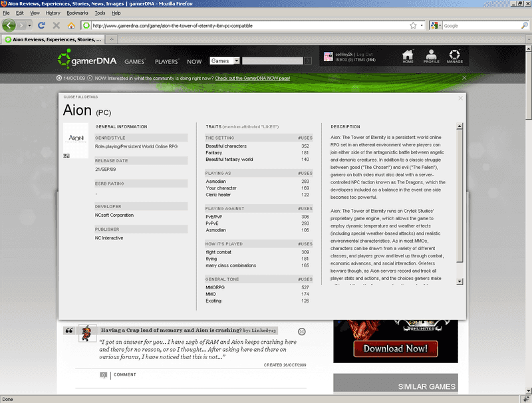Click the Download Now! button
The image size is (532, 403).
coord(395,348)
